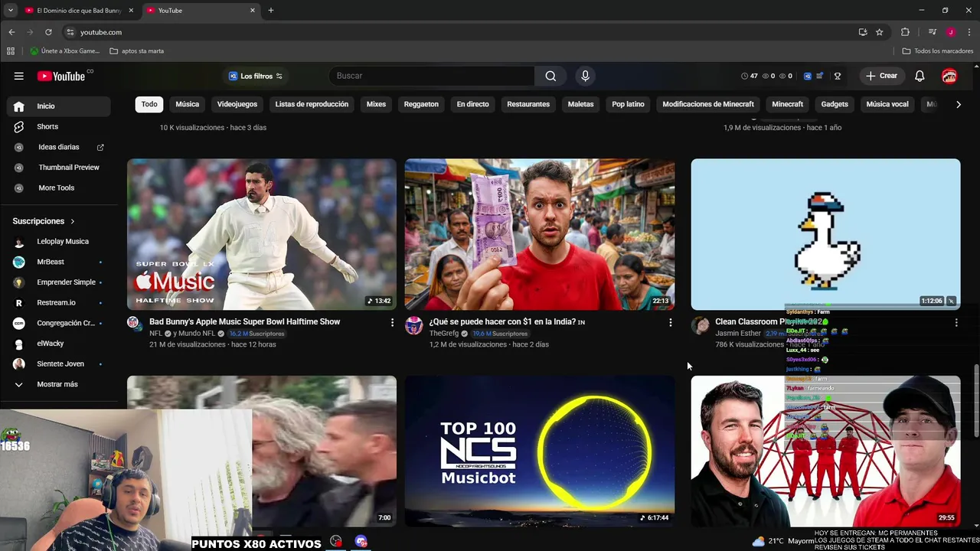Open the notifications bell
This screenshot has height=551, width=980.
[920, 76]
